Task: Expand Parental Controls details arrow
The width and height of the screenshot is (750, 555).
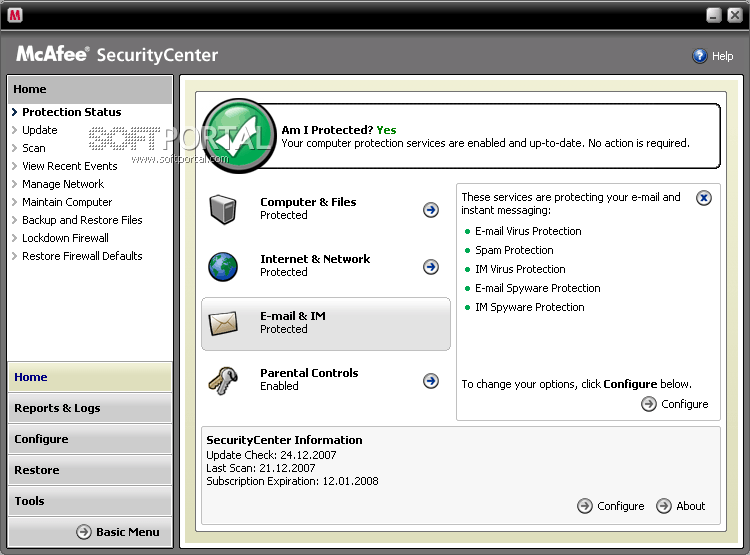Action: click(431, 381)
